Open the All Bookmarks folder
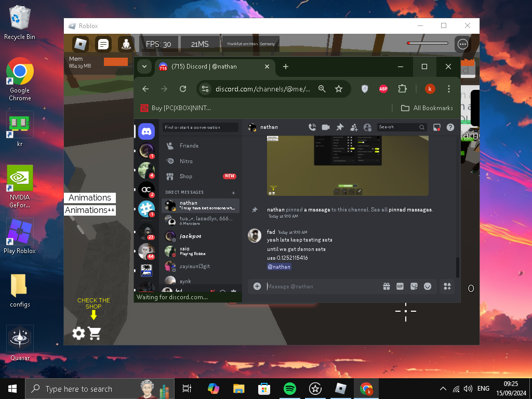The width and height of the screenshot is (532, 399). point(427,108)
